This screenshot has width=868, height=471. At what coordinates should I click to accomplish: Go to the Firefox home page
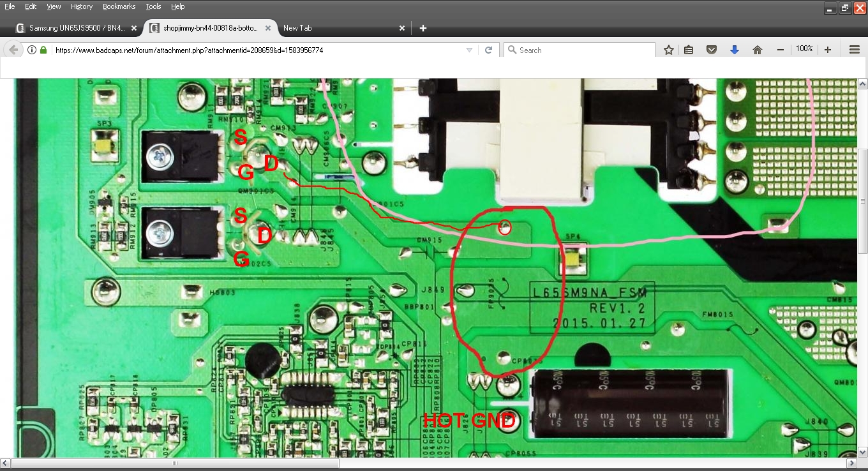click(x=758, y=50)
